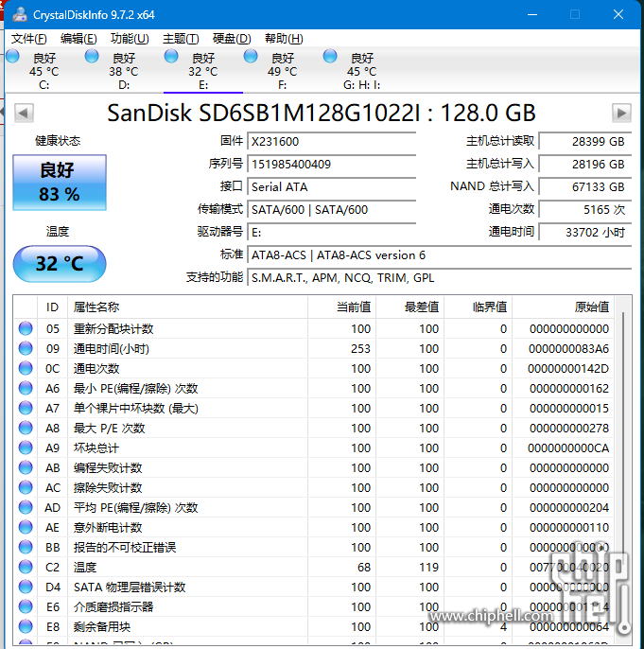Open the 功能(U) menu
Image resolution: width=644 pixels, height=649 pixels.
click(130, 39)
